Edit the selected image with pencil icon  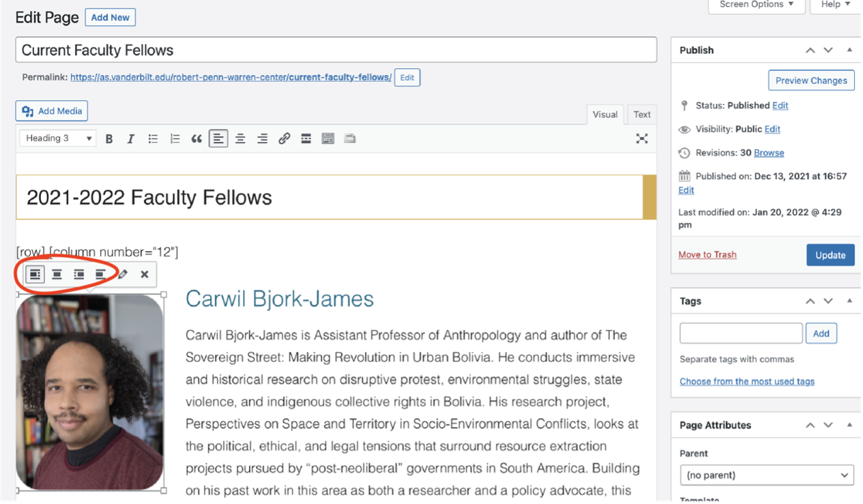tap(123, 274)
